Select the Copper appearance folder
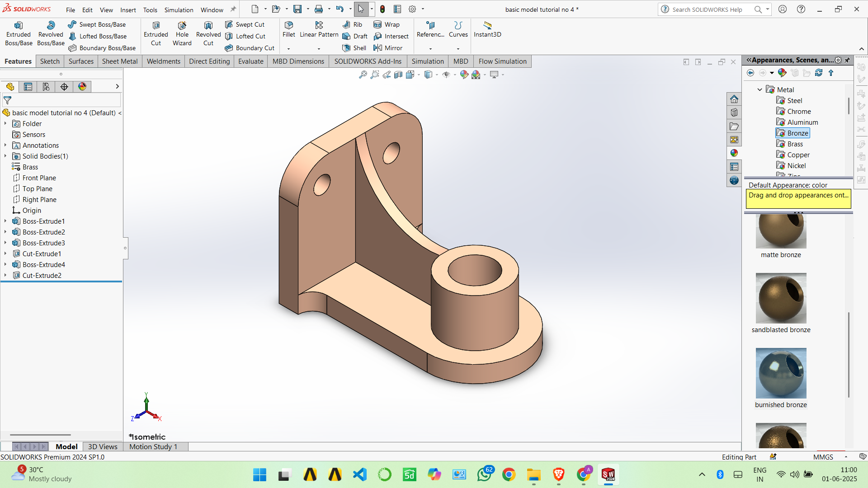The image size is (868, 488). [793, 155]
